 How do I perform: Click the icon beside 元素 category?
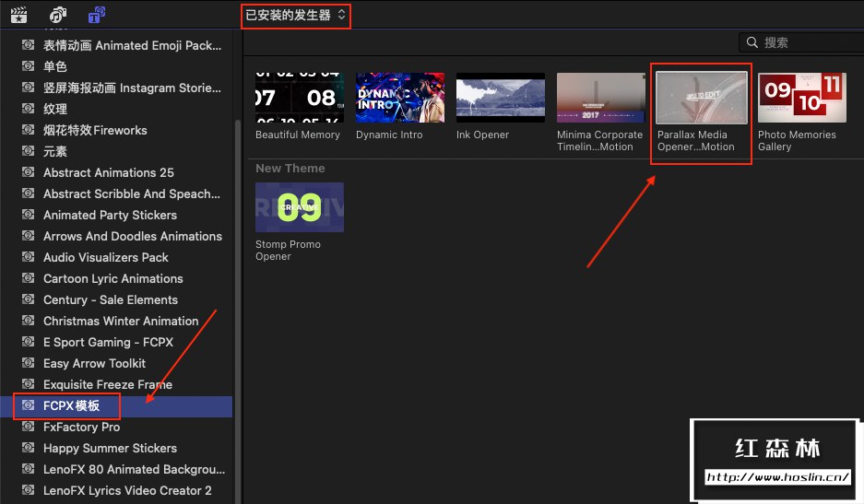pyautogui.click(x=28, y=151)
